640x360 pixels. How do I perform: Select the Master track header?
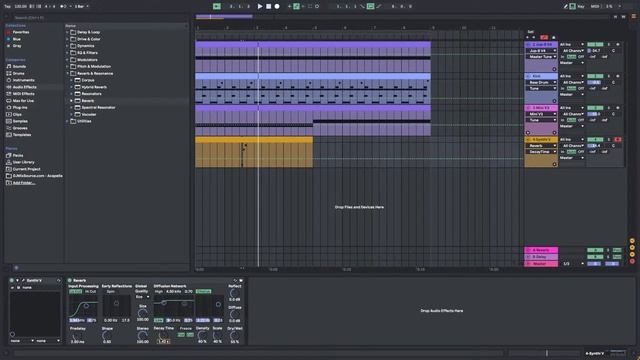(541, 264)
